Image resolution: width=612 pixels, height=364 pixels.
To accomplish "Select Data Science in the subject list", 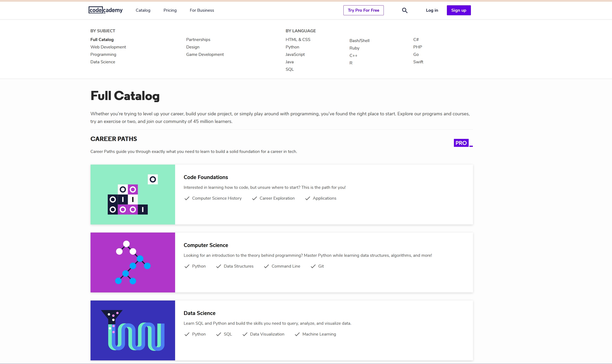I will click(103, 62).
